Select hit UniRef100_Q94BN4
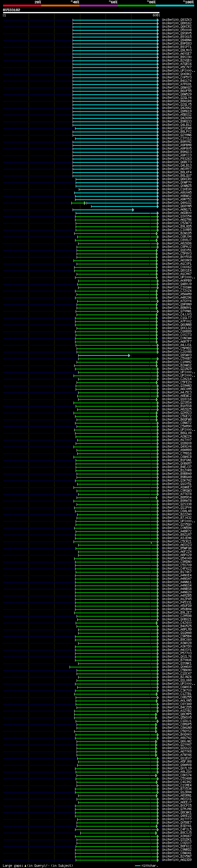The width and height of the screenshot is (197, 868). [176, 40]
